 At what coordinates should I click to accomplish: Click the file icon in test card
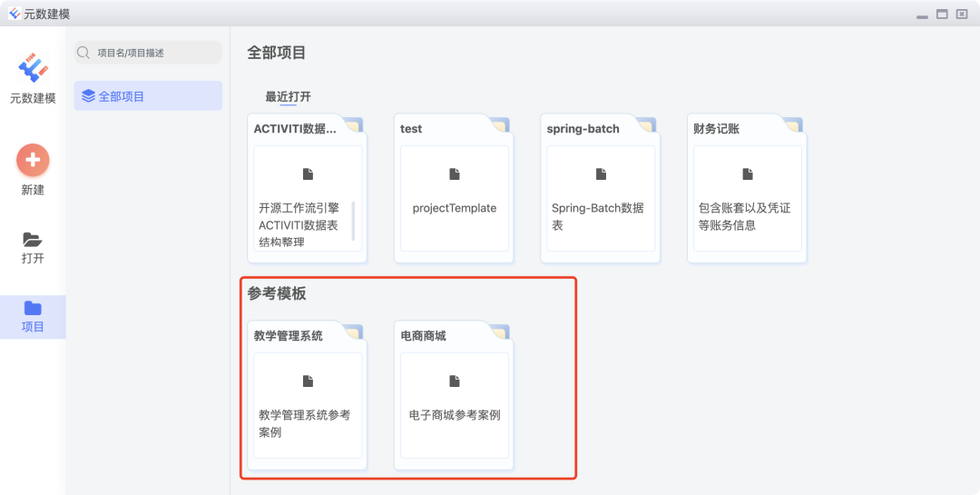455,174
